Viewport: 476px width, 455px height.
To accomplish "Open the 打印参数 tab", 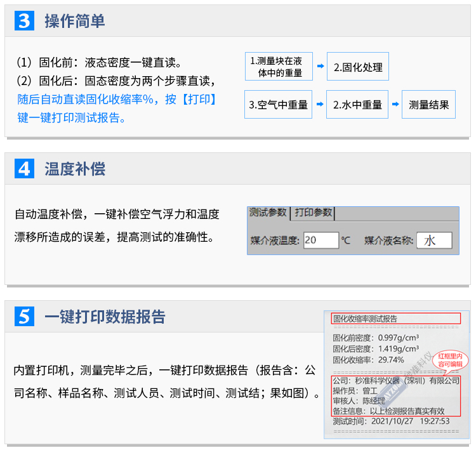I will coord(313,213).
